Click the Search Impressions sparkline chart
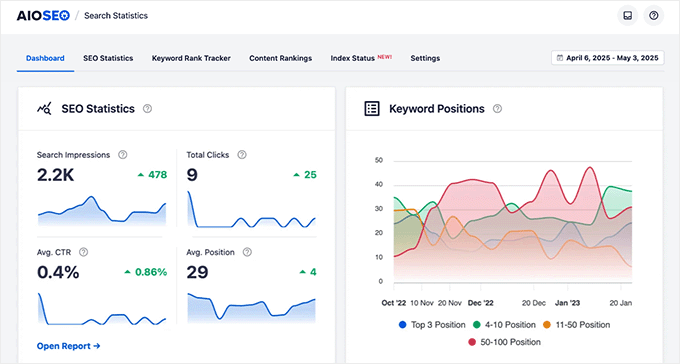The width and height of the screenshot is (680, 364). click(x=102, y=211)
